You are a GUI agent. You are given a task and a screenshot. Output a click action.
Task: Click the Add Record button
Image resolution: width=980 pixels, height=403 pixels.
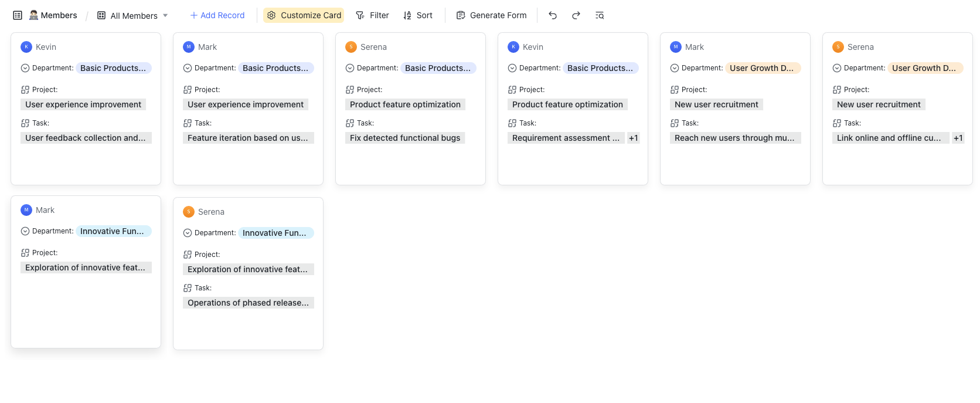click(x=217, y=15)
